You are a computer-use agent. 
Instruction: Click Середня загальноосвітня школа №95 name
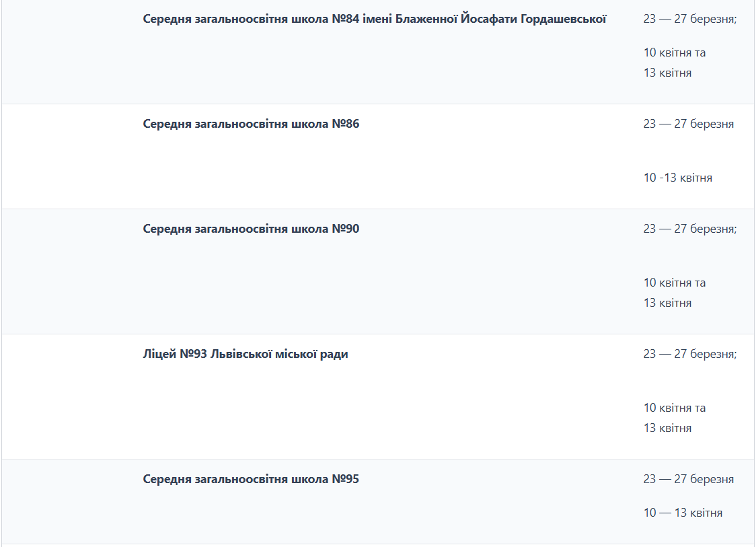pyautogui.click(x=251, y=479)
